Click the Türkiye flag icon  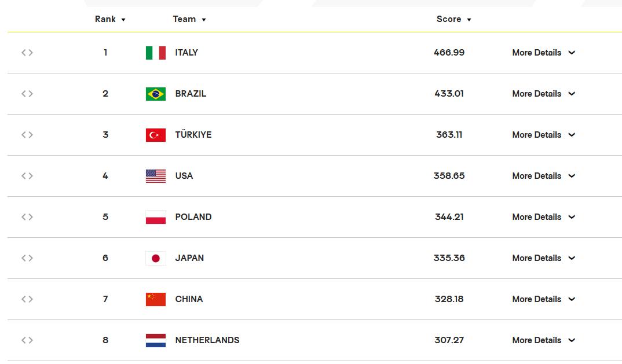point(155,135)
